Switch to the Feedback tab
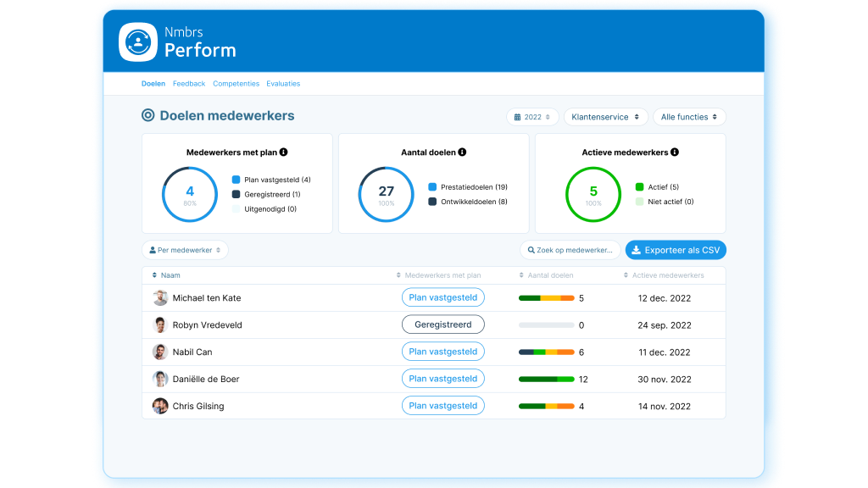Image resolution: width=868 pixels, height=488 pixels. (188, 83)
